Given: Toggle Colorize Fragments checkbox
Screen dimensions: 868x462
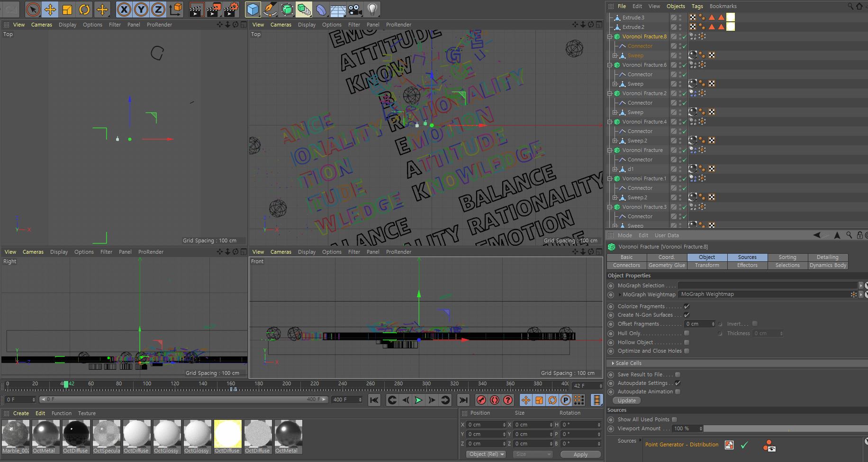Looking at the screenshot, I should (x=687, y=306).
